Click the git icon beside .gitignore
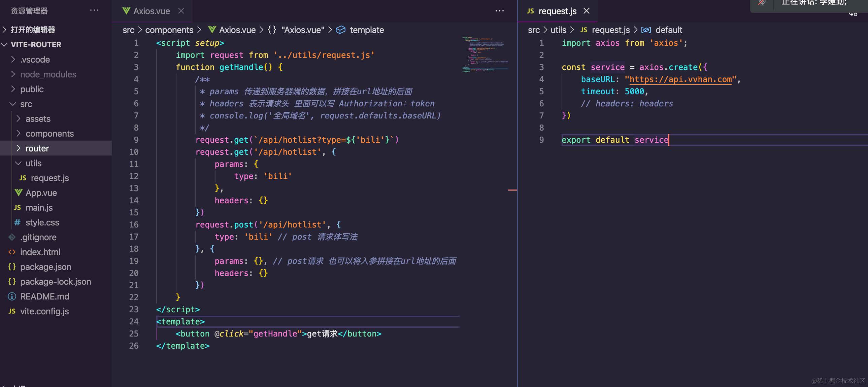868x387 pixels. 12,237
